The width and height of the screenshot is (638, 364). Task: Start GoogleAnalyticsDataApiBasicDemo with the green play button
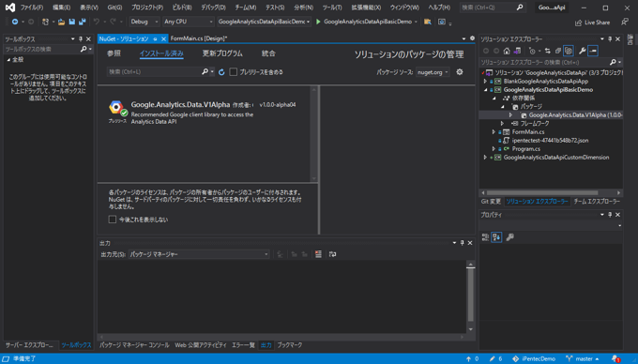point(318,22)
